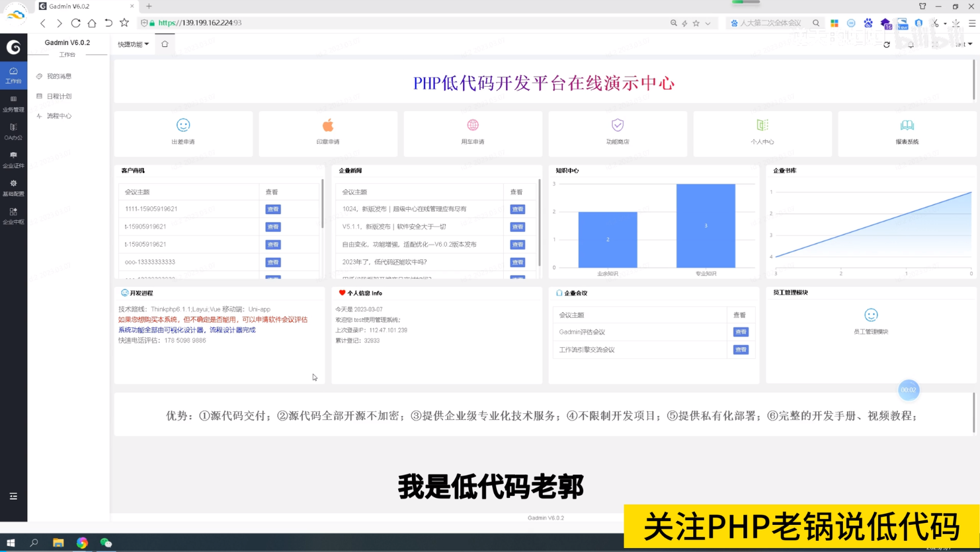Open the Baidu paw extension icon

[x=868, y=23]
